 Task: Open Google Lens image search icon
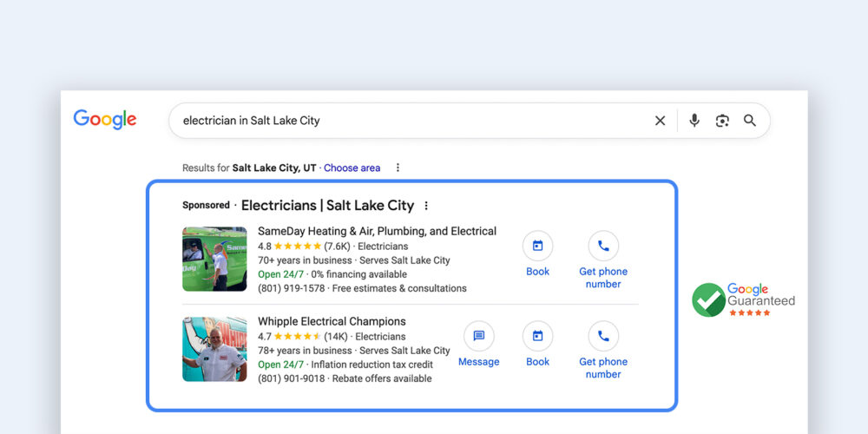coord(722,121)
